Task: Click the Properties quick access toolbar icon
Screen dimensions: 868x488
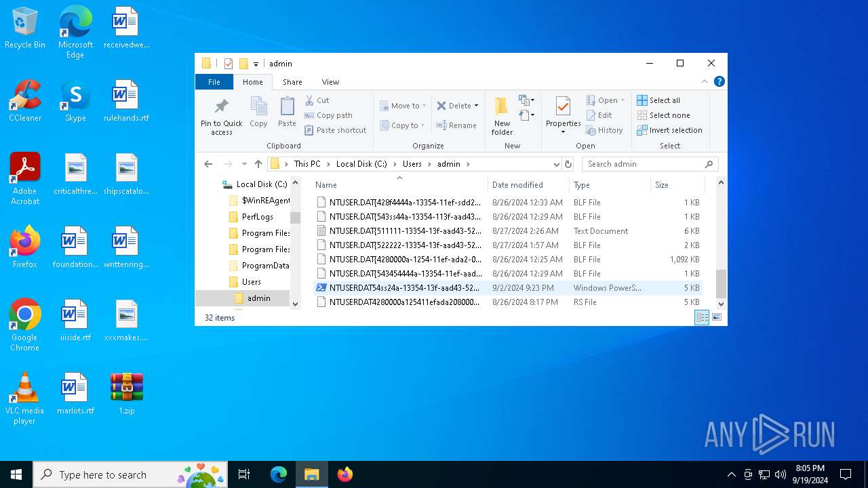Action: (x=229, y=64)
